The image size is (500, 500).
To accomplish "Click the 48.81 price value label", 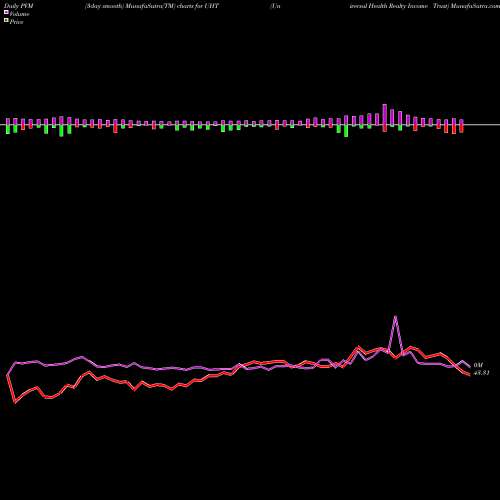I will 481,373.
